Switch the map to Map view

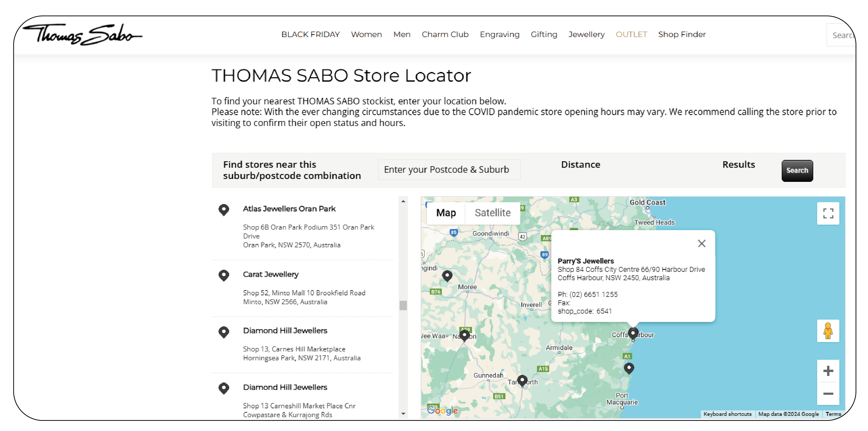click(x=446, y=213)
